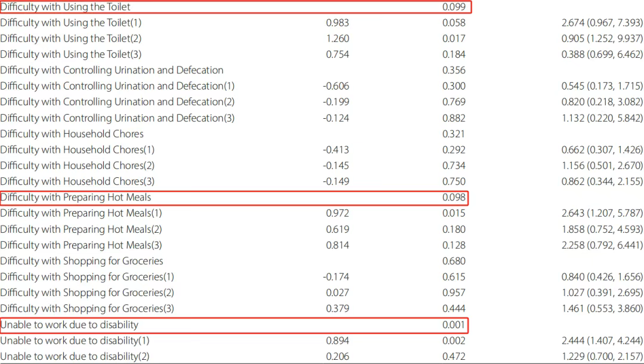The height and width of the screenshot is (364, 644).
Task: Click the p-value 0.472
Action: click(x=454, y=357)
